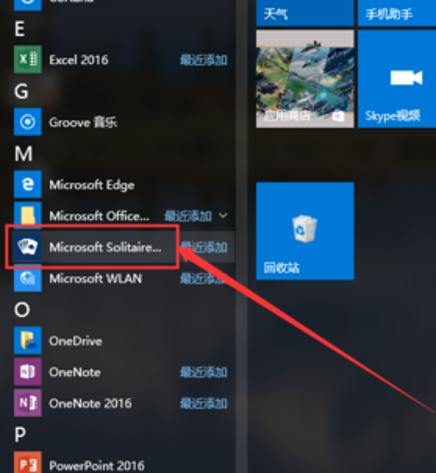
Task: Click the letter O group header
Action: [22, 310]
